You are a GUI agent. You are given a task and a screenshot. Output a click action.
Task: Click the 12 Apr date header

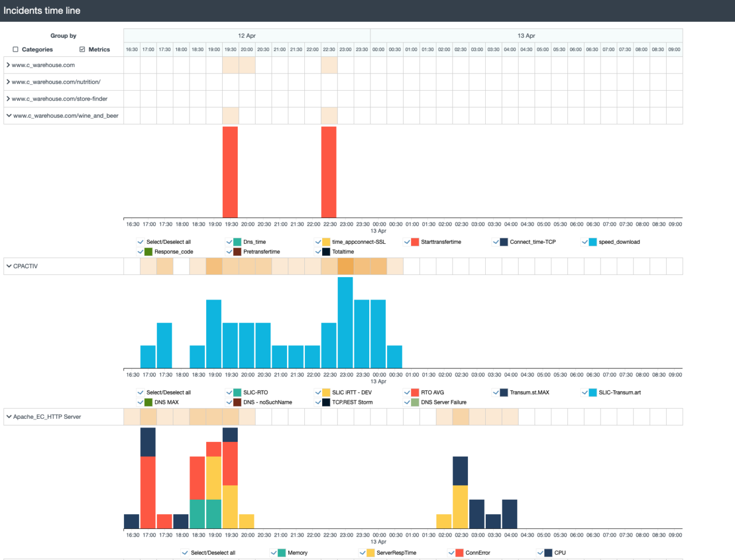(247, 35)
